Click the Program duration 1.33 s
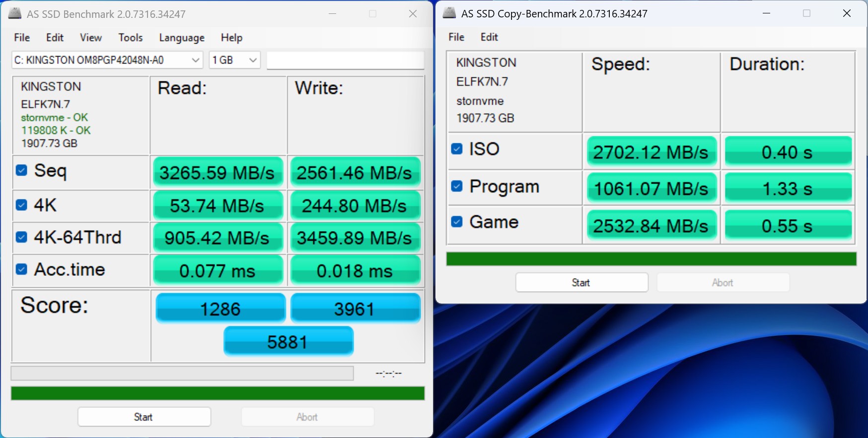The image size is (868, 438). click(x=788, y=188)
